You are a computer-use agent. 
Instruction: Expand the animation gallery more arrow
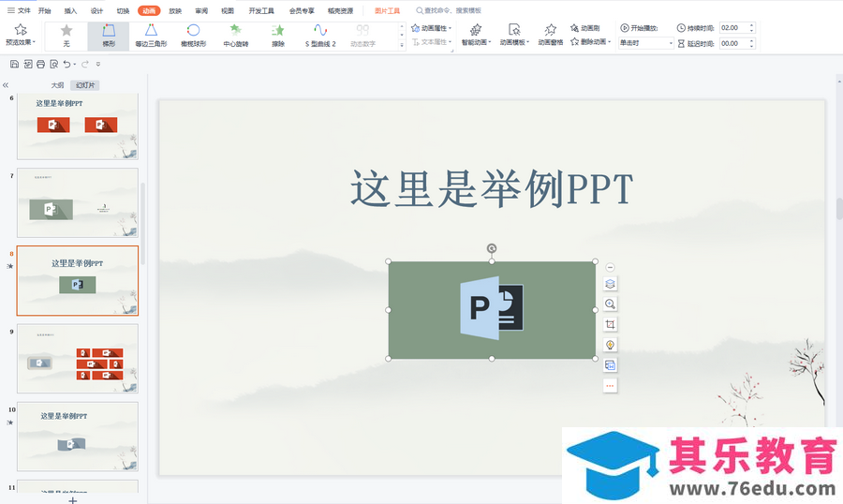click(x=402, y=46)
